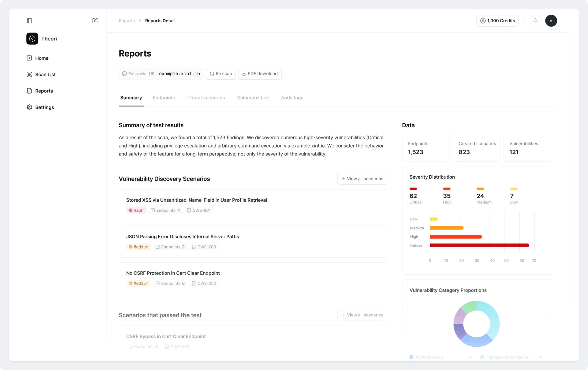Switch to the Endpoints tab
The width and height of the screenshot is (588, 370).
click(164, 98)
